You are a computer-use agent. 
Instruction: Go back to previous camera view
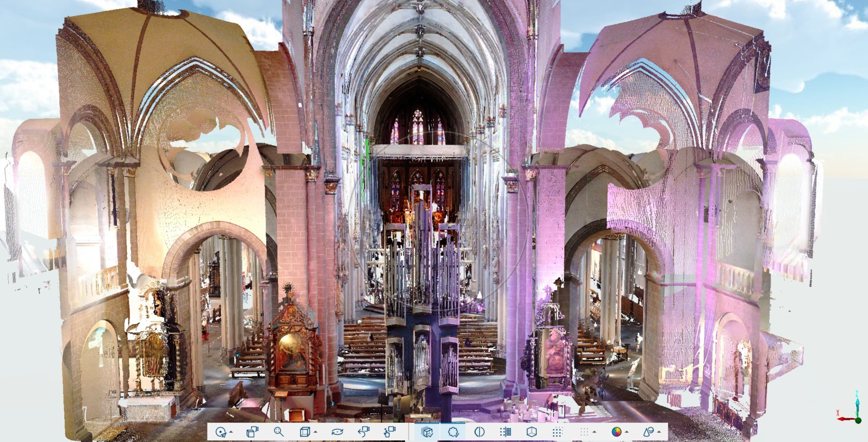[364, 432]
